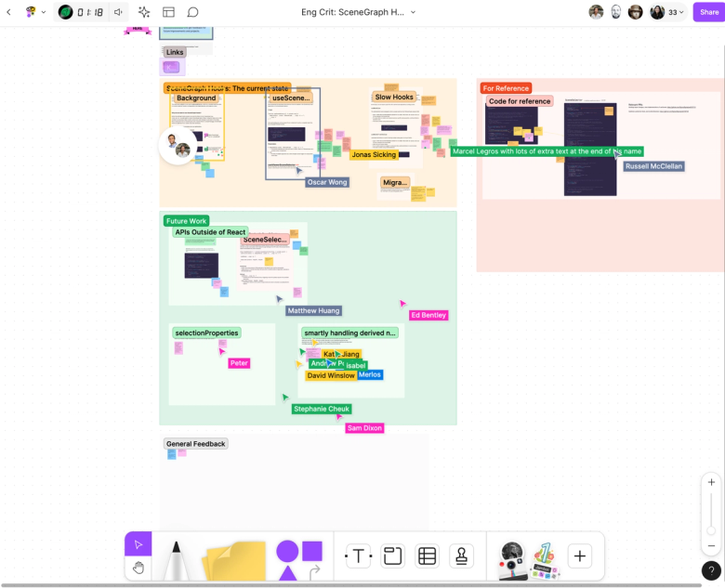Viewport: 725px width, 588px height.
Task: Expand the file title dropdown chevron
Action: (x=413, y=12)
